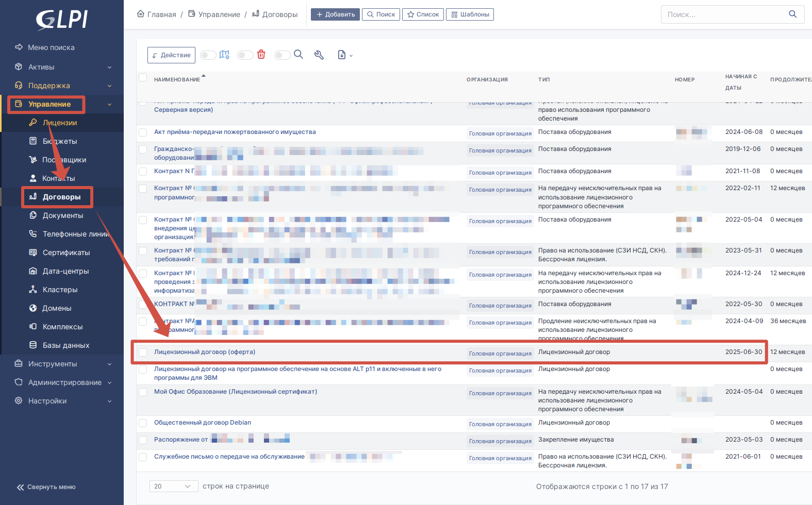This screenshot has height=505, width=812.
Task: Click the Domains globe icon
Action: 33,308
